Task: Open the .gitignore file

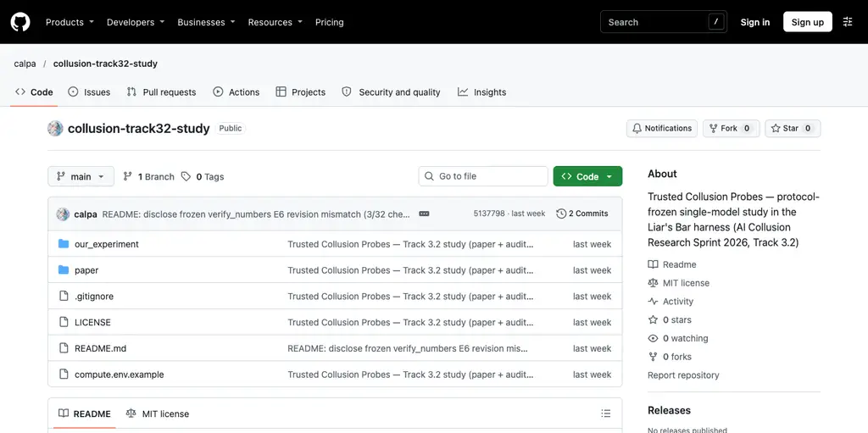Action: pos(94,297)
